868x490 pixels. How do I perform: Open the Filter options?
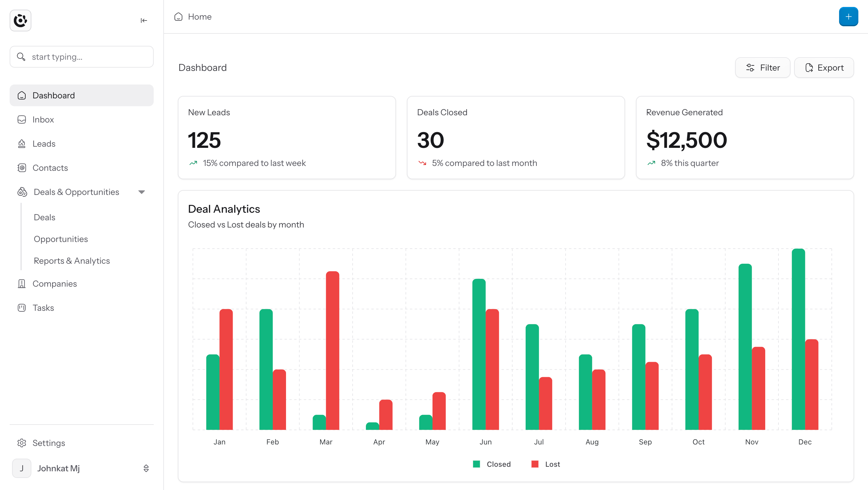[763, 68]
